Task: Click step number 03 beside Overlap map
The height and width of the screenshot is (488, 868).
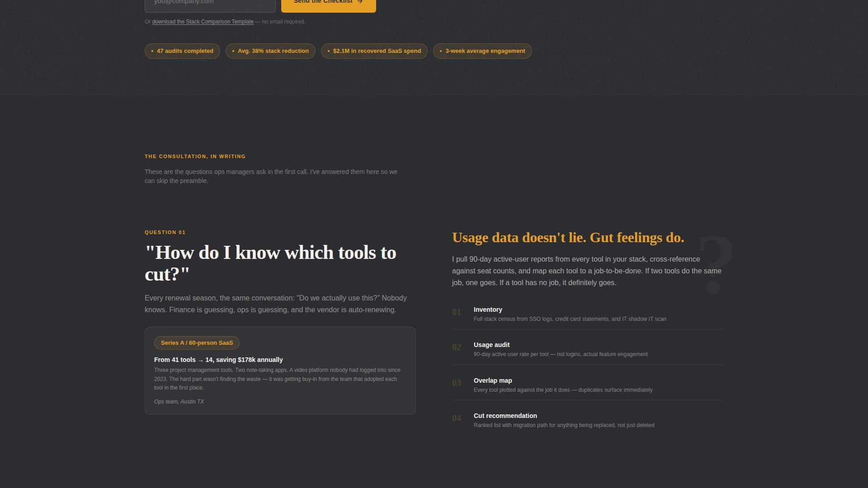Action: pos(457,383)
